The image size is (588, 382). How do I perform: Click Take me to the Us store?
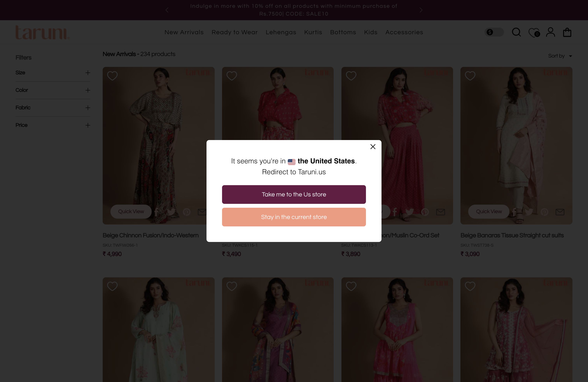(294, 195)
